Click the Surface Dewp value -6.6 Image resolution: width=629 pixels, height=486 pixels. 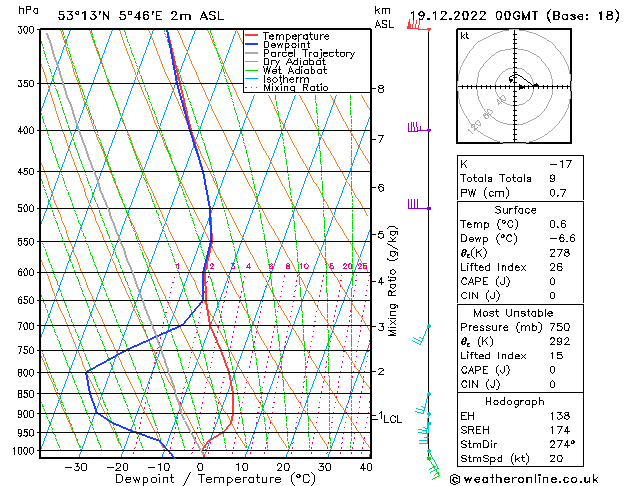(562, 239)
